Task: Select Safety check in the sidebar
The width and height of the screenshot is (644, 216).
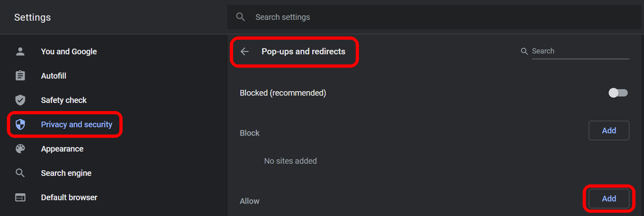Action: pos(64,100)
